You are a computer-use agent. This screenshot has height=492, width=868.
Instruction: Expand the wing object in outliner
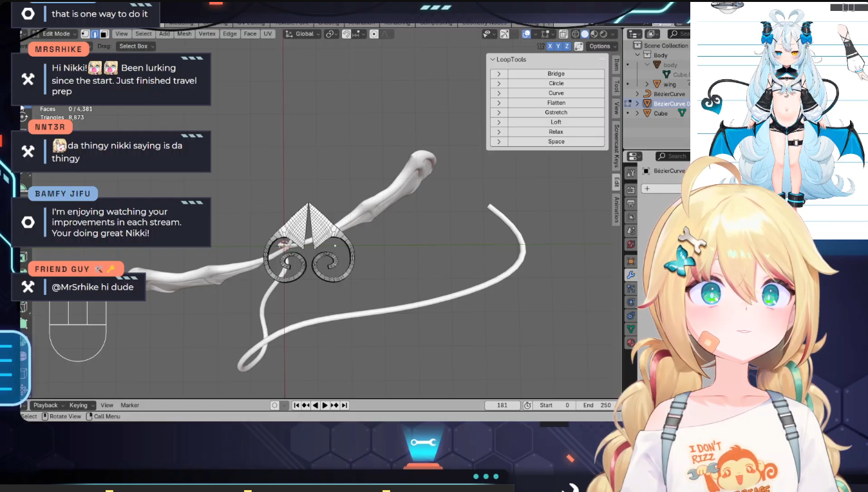(647, 84)
